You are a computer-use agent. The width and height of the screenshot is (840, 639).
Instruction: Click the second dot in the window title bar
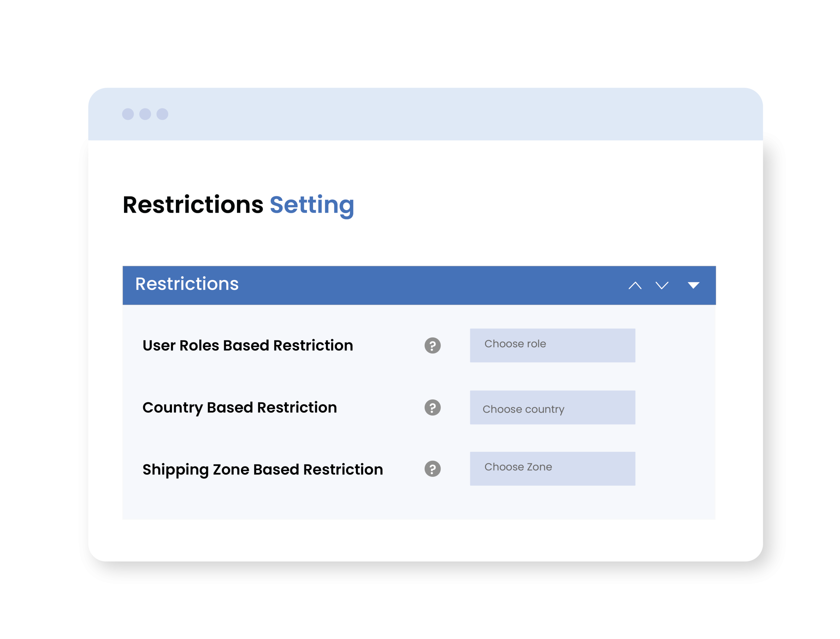pos(145,114)
